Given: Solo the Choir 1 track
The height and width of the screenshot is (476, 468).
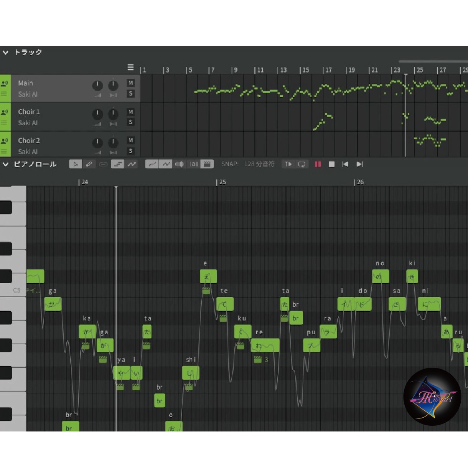Looking at the screenshot, I should tap(130, 122).
